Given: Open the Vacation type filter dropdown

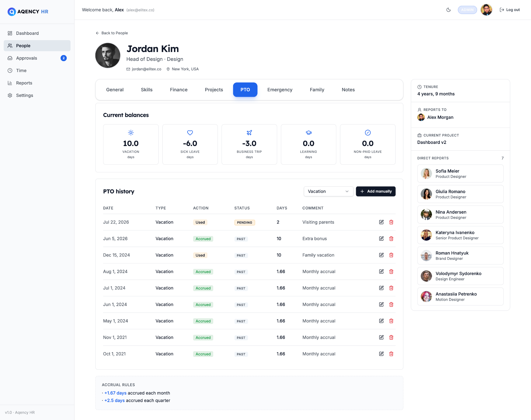Looking at the screenshot, I should coord(328,191).
